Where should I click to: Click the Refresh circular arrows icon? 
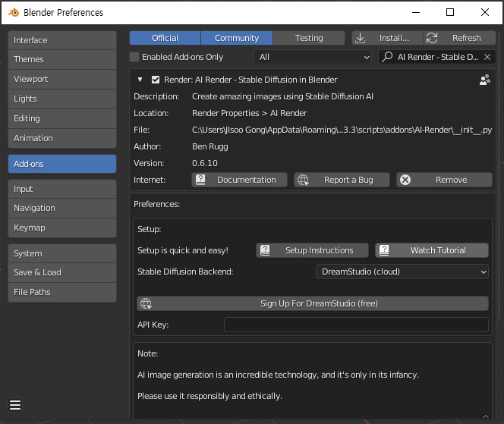(x=432, y=38)
